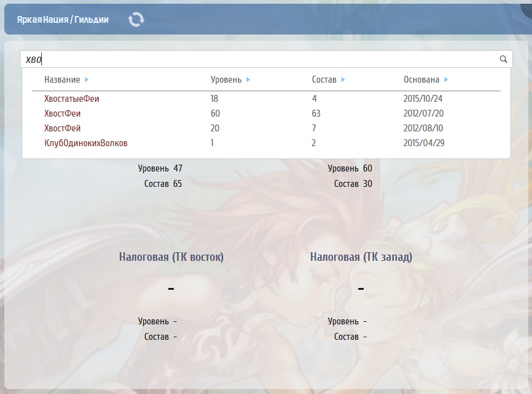Viewport: 532px width, 394px height.
Task: Focus the guild search input field
Action: coord(259,59)
